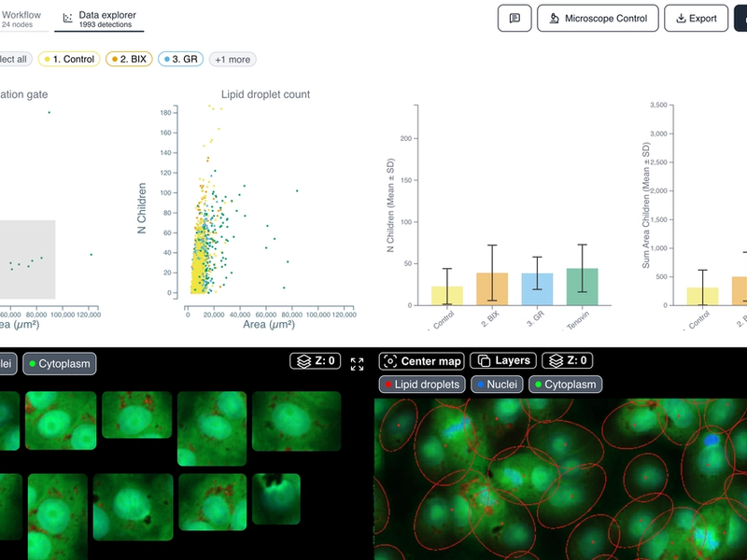This screenshot has height=560, width=747.
Task: Click the 2. BIX orange bar
Action: click(x=492, y=289)
